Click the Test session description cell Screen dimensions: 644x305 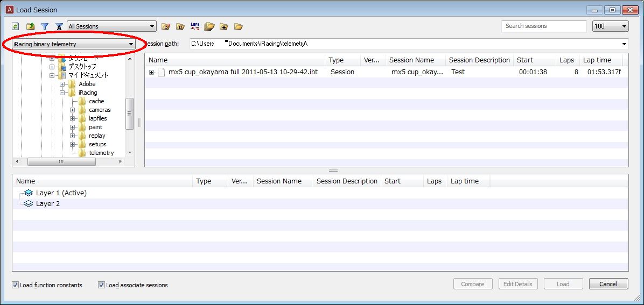point(458,72)
